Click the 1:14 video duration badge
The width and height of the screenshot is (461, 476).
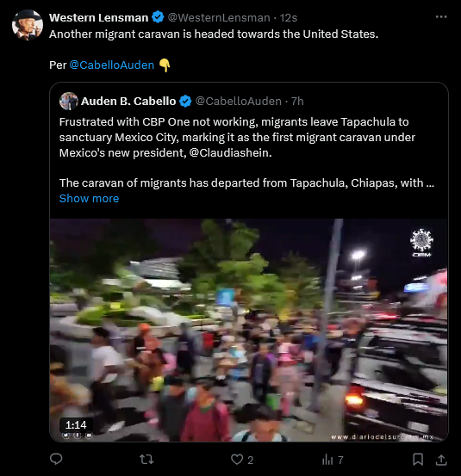pyautogui.click(x=76, y=424)
